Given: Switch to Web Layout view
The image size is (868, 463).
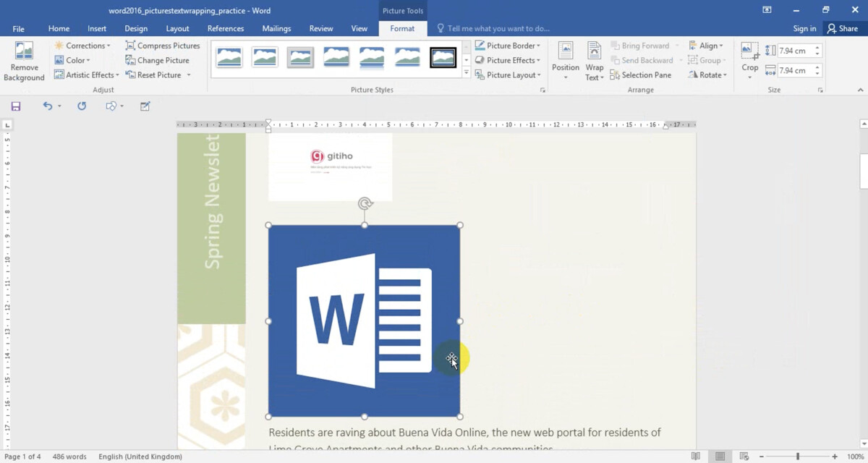Looking at the screenshot, I should [744, 456].
